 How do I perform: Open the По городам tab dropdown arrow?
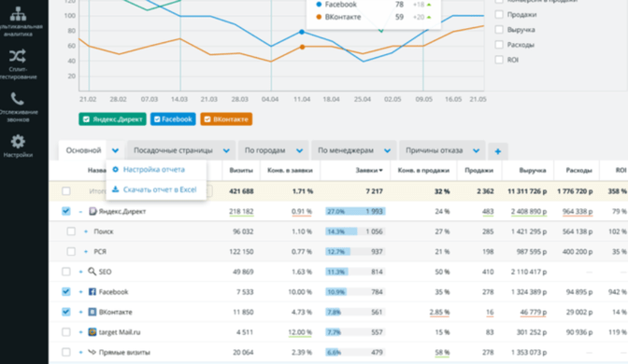[x=300, y=151]
